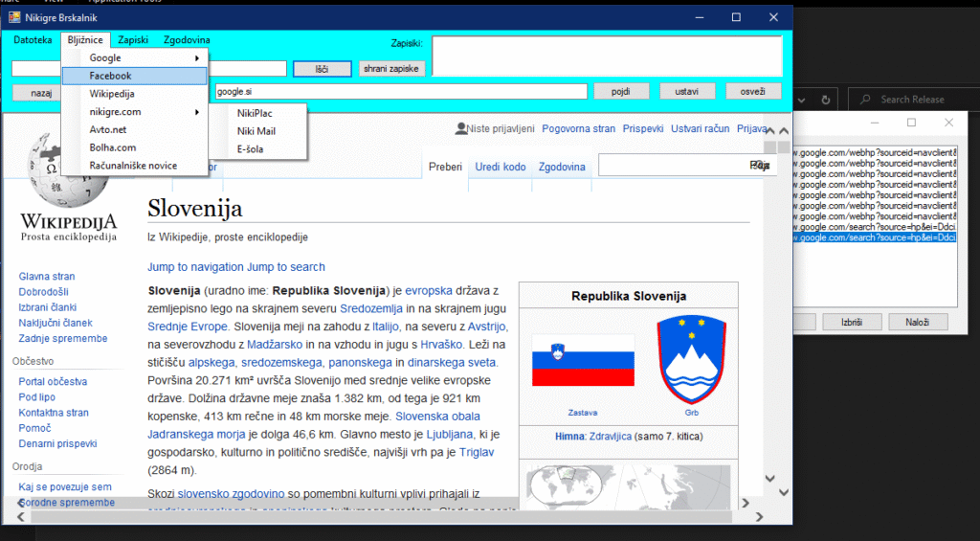Image resolution: width=980 pixels, height=541 pixels.
Task: Expand the nikigre.com submenu entry
Action: pyautogui.click(x=134, y=112)
